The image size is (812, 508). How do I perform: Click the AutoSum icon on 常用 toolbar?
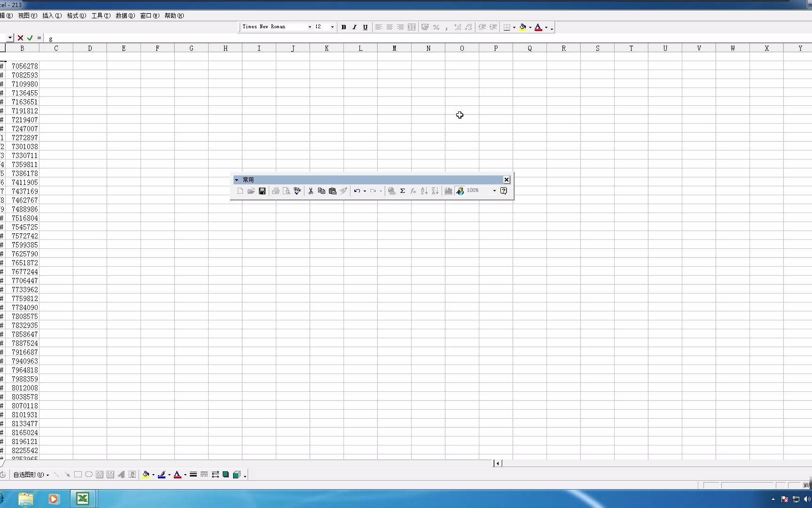tap(403, 190)
